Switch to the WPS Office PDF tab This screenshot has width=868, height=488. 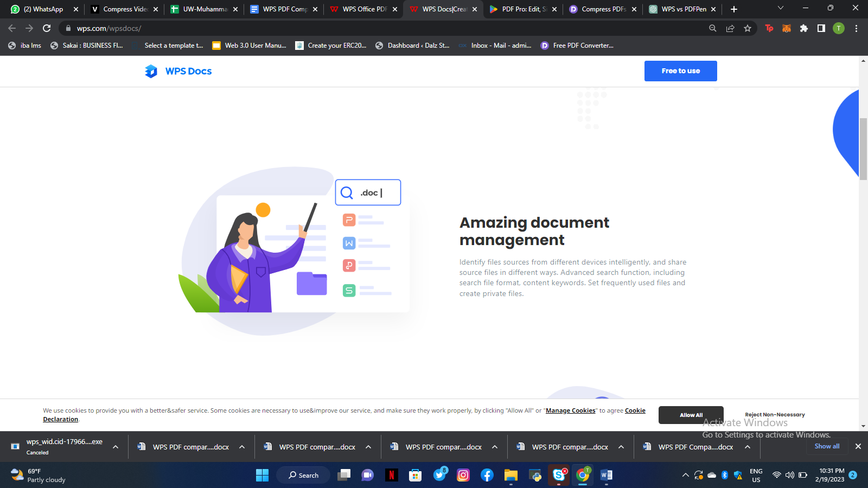click(x=364, y=9)
